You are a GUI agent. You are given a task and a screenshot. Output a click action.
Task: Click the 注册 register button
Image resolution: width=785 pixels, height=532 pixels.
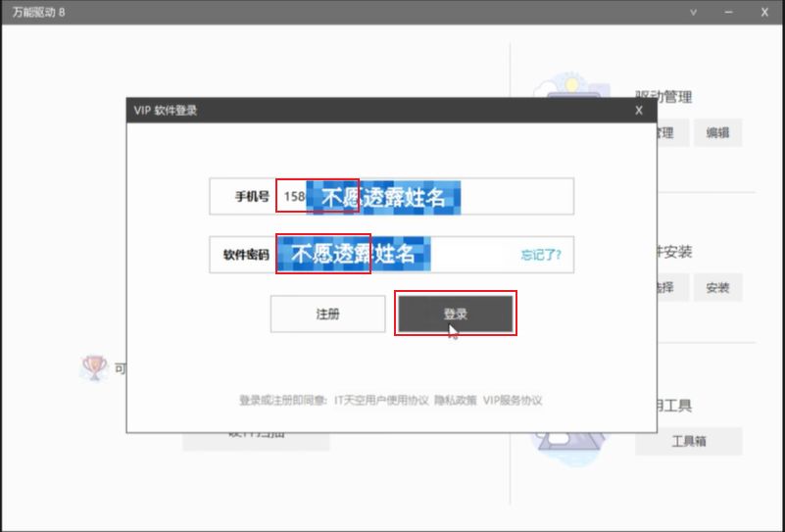tap(327, 314)
